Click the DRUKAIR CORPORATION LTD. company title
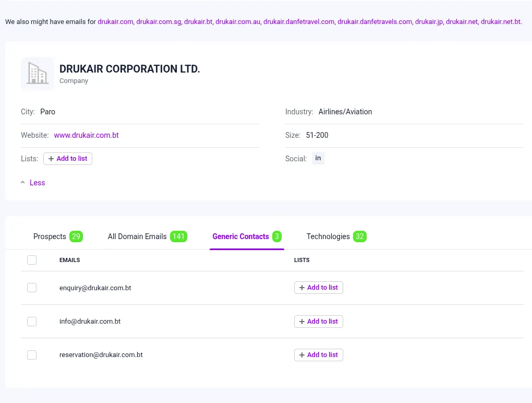The height and width of the screenshot is (403, 532). (129, 69)
